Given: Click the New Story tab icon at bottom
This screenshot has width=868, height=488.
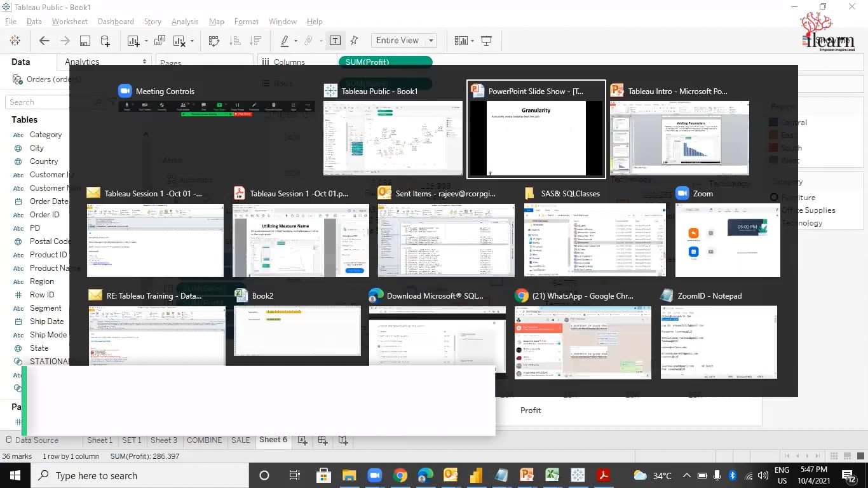Looking at the screenshot, I should point(343,440).
